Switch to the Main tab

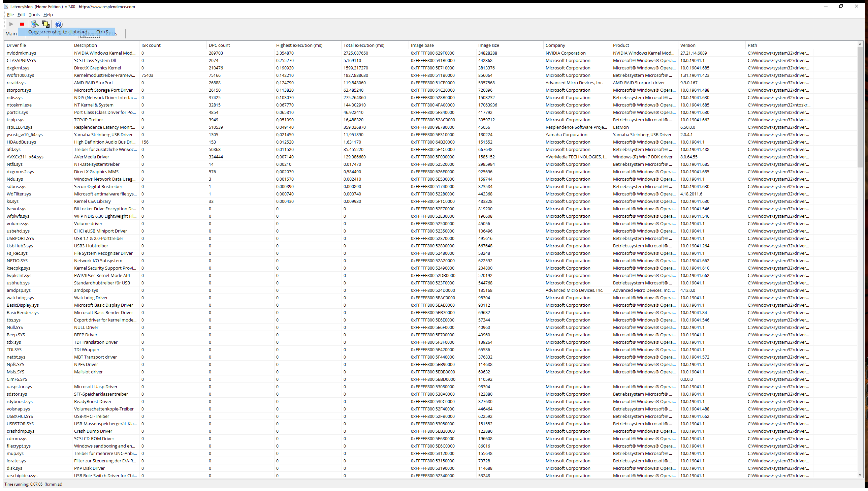11,34
